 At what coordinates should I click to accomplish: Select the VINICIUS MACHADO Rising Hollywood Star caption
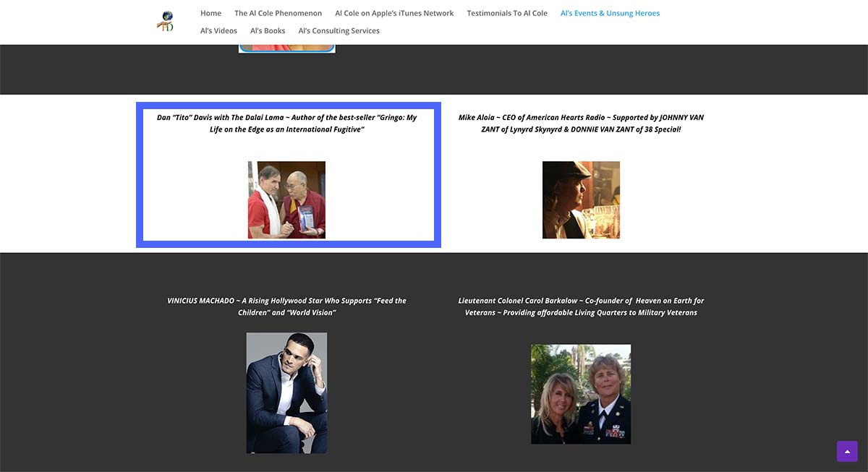(286, 306)
